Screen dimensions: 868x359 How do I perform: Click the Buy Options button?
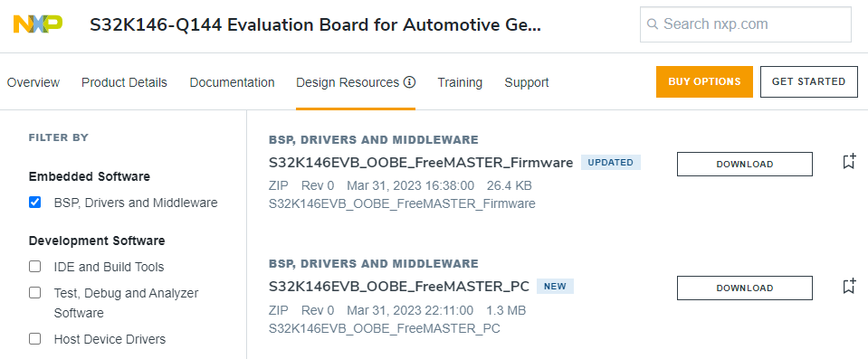pyautogui.click(x=704, y=82)
